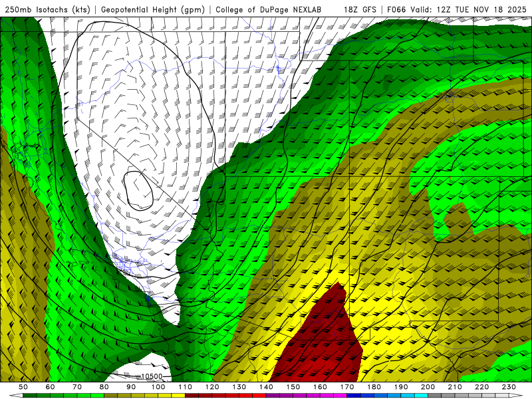Click the legend value 140

point(266,387)
